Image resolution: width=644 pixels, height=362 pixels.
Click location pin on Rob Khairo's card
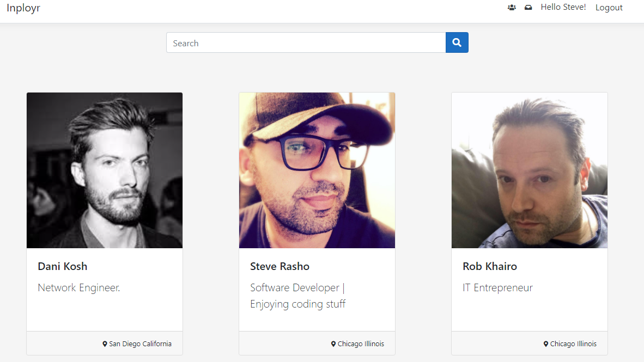pyautogui.click(x=546, y=344)
